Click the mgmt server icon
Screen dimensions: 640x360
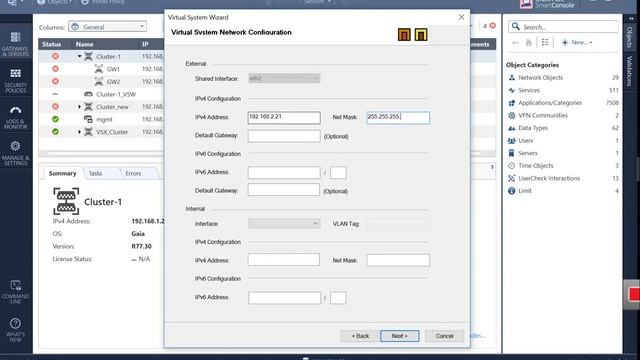[88, 119]
